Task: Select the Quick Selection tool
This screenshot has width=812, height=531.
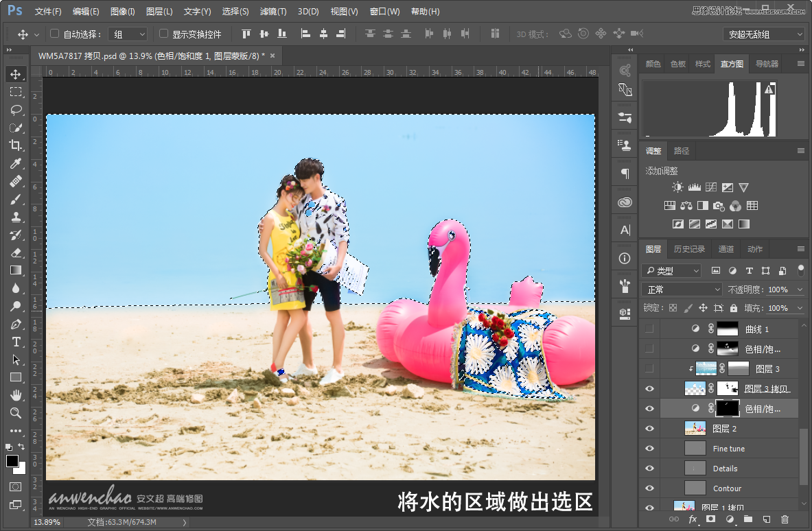Action: click(16, 128)
